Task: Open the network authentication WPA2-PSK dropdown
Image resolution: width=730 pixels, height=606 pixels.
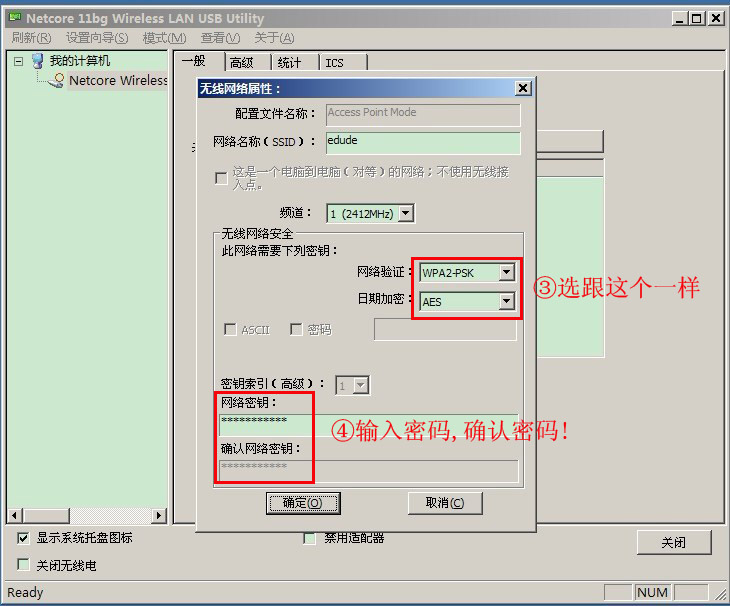Action: coord(507,273)
